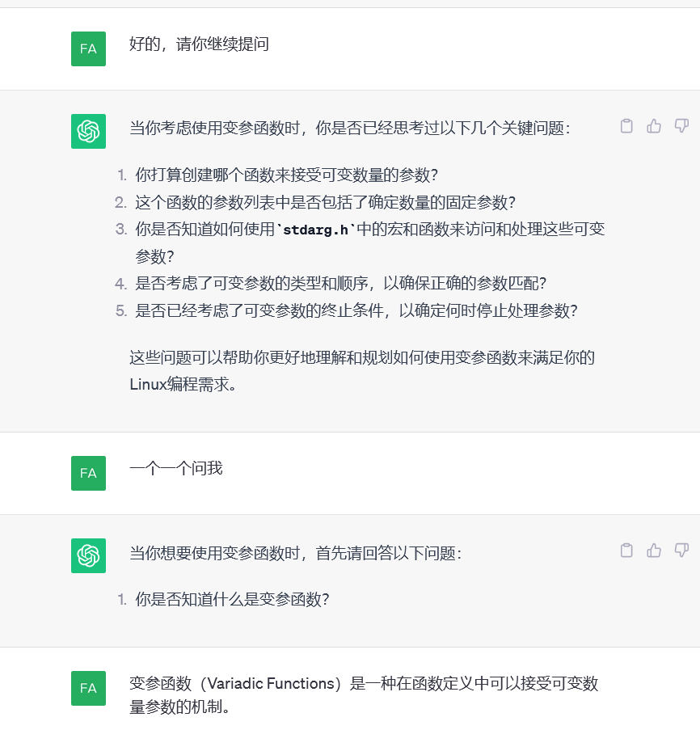Thumbs up the reply listing five key questions
Image resolution: width=700 pixels, height=751 pixels.
pyautogui.click(x=654, y=126)
